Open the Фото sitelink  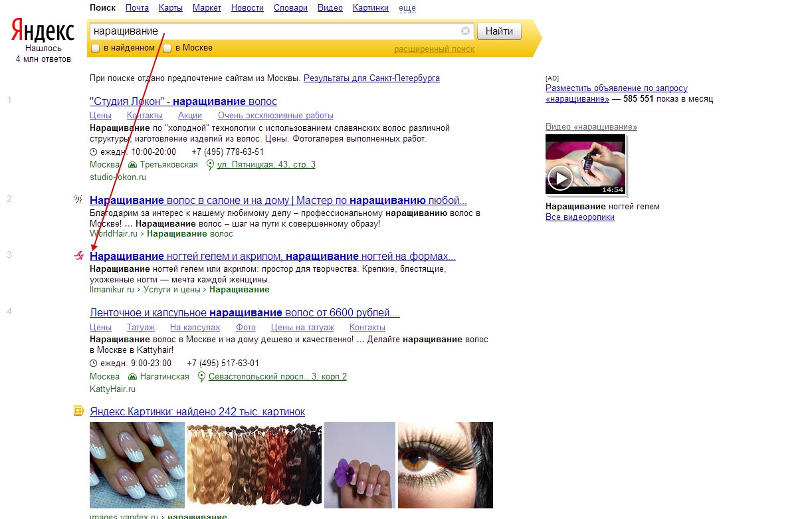coord(246,328)
